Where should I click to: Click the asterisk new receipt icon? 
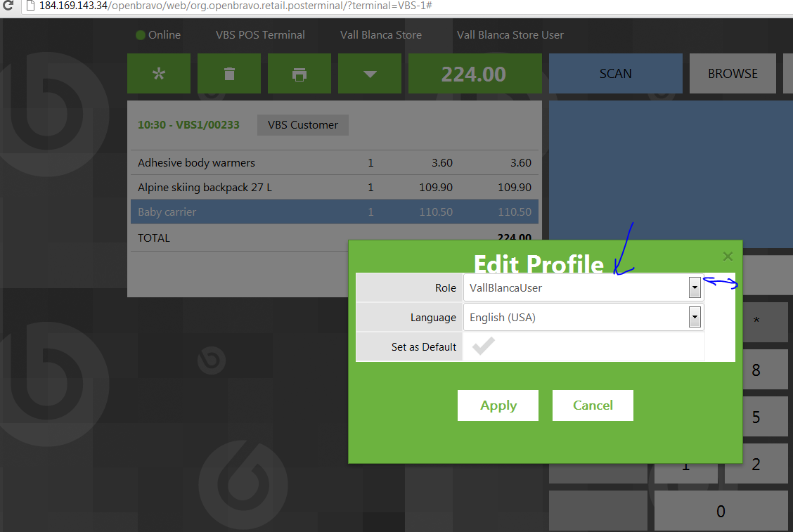click(x=159, y=74)
